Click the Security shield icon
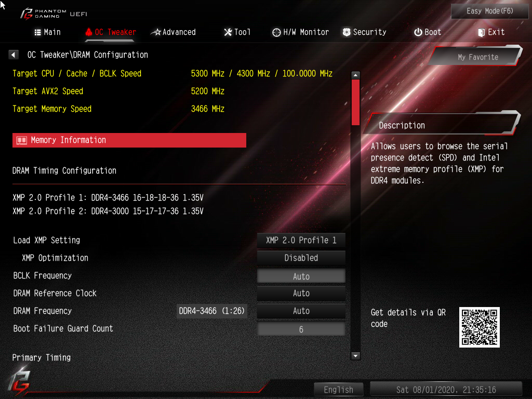The width and height of the screenshot is (532, 399). point(347,32)
